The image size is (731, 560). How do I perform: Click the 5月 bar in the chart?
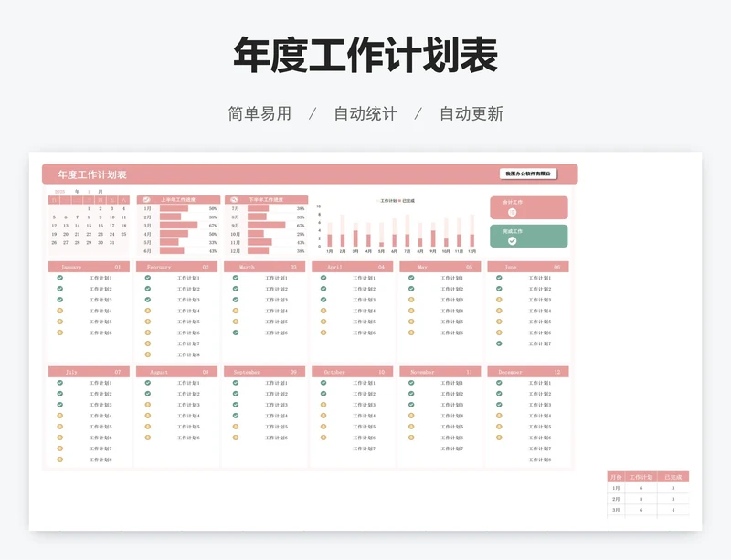[x=381, y=235]
